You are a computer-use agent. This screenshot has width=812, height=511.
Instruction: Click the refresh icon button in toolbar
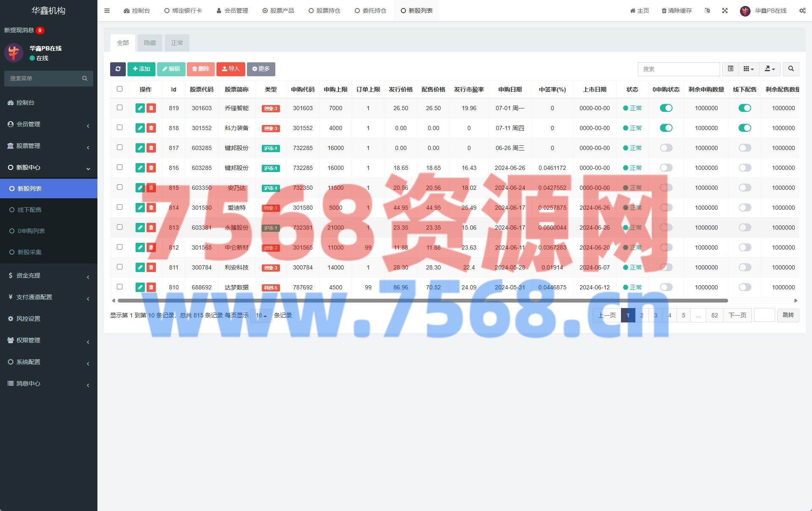tap(118, 69)
